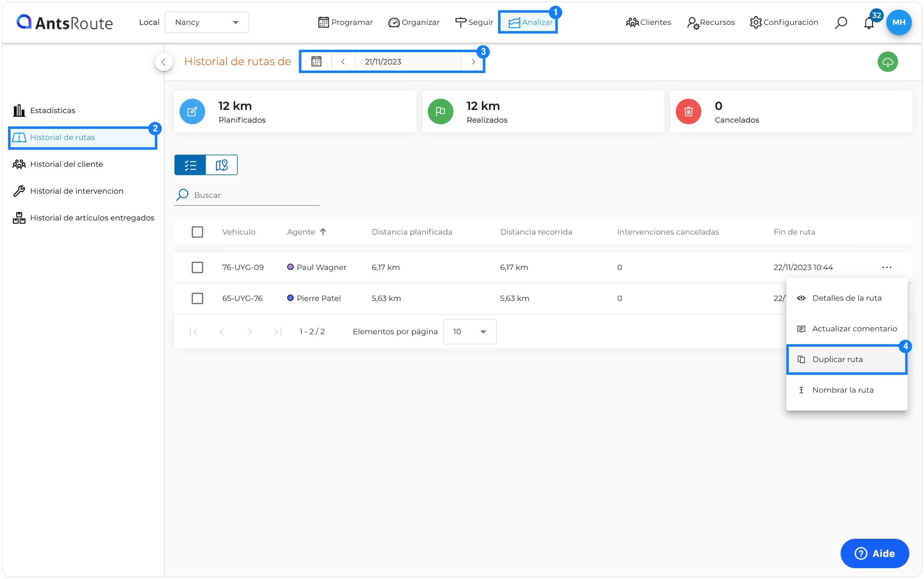Sort by Agente column header
This screenshot has height=579, width=924.
[301, 232]
